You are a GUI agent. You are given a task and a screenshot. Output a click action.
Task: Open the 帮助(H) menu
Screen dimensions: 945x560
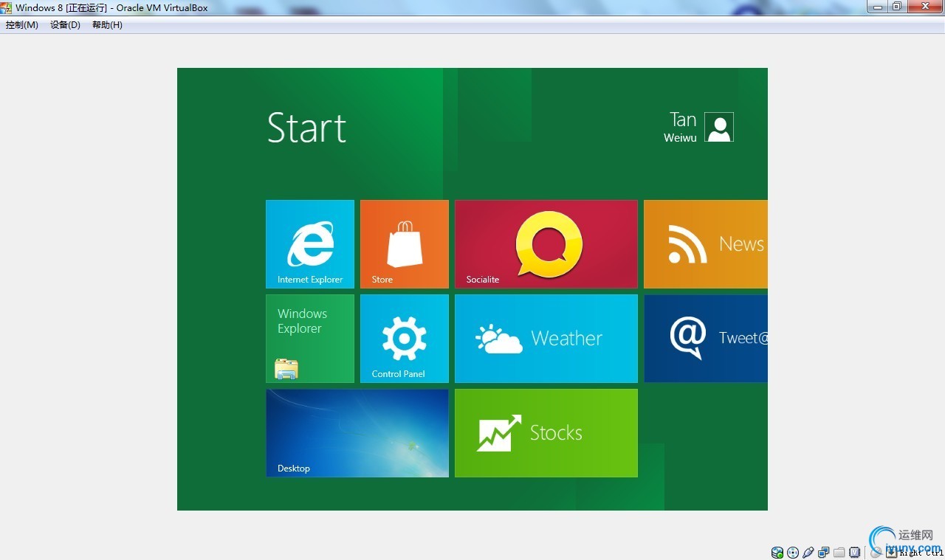pyautogui.click(x=108, y=25)
